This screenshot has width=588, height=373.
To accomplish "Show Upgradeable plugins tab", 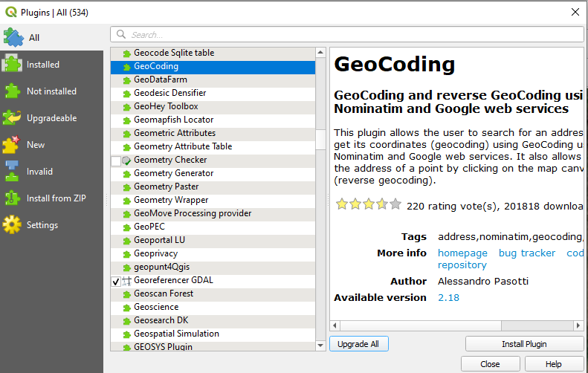I will click(x=51, y=118).
